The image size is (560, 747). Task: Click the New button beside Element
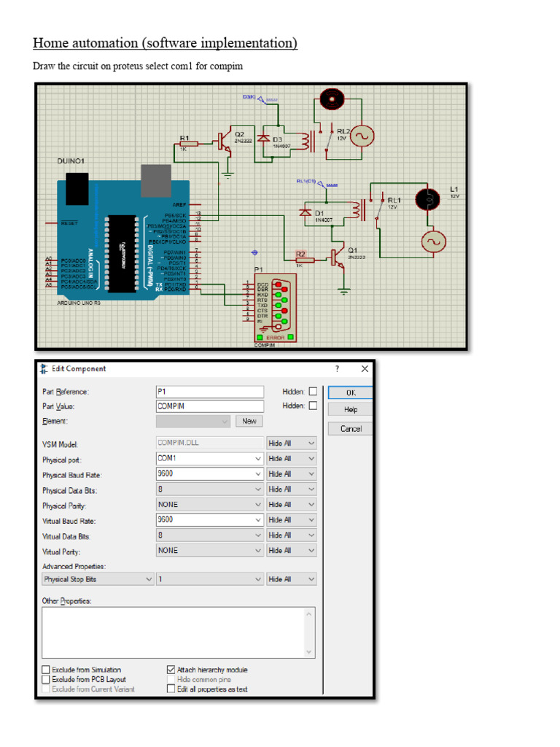(249, 421)
